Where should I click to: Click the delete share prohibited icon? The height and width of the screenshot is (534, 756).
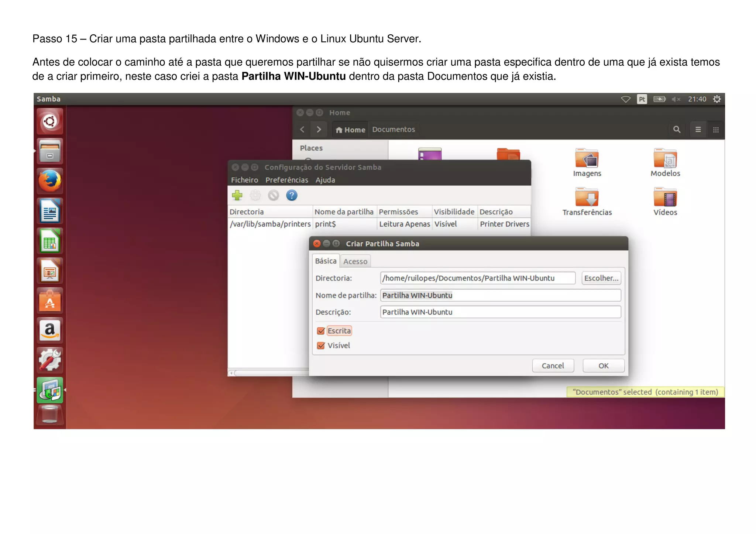274,195
